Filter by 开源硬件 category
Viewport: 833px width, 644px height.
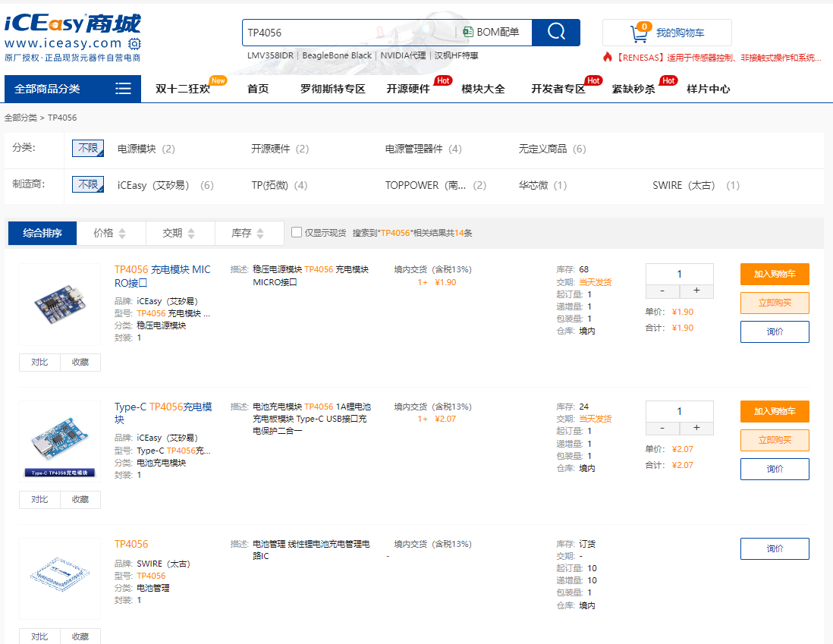280,149
